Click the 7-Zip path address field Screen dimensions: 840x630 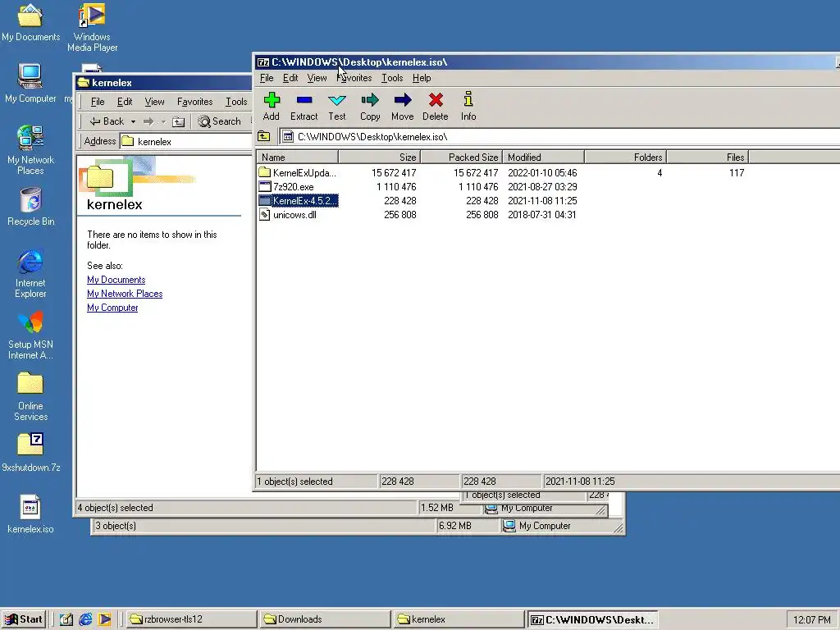tap(559, 137)
